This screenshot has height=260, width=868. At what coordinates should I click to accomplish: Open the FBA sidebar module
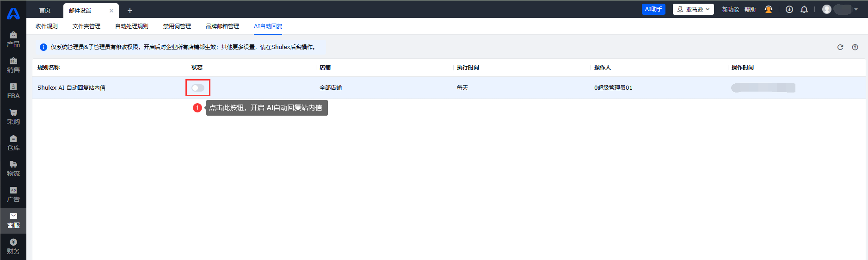[x=13, y=91]
